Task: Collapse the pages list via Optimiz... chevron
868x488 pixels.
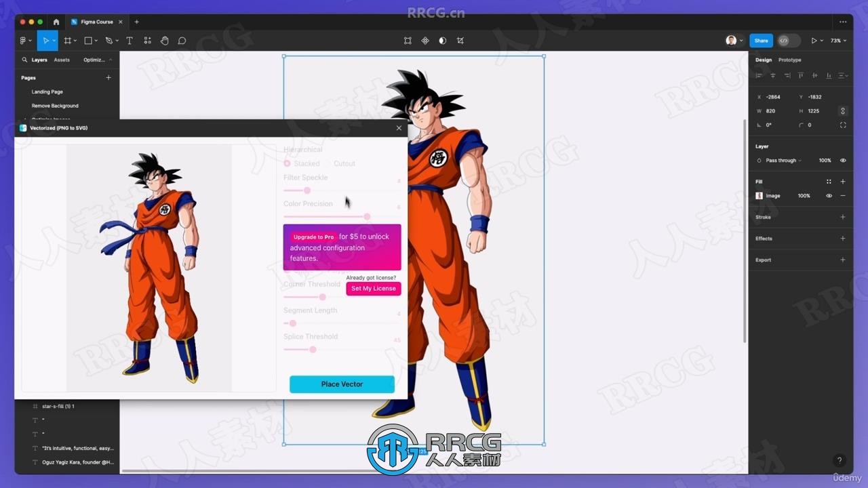Action: [111, 60]
